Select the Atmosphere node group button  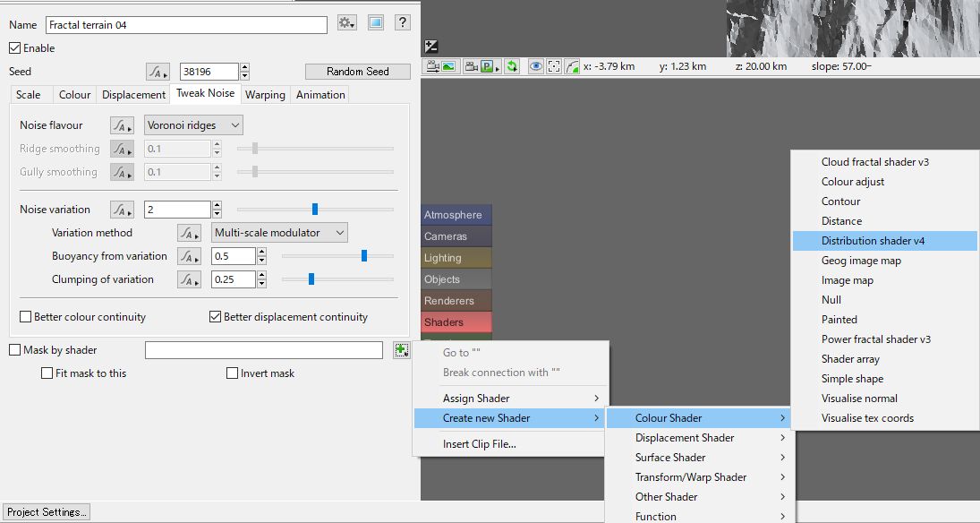point(456,215)
